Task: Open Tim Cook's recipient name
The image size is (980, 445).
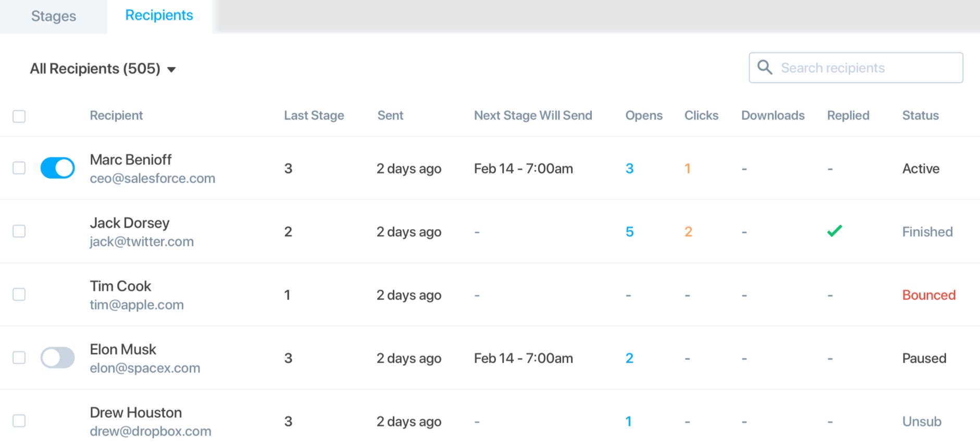Action: point(120,286)
